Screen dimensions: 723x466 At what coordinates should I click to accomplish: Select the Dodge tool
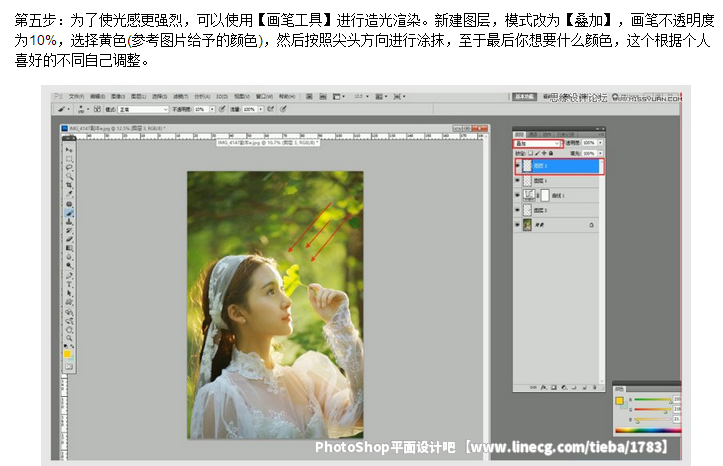pyautogui.click(x=69, y=265)
